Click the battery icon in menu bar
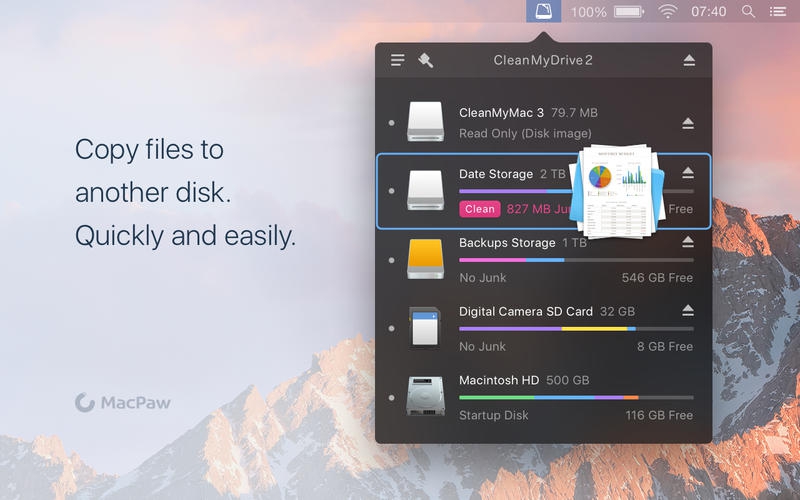The width and height of the screenshot is (800, 500). tap(629, 11)
